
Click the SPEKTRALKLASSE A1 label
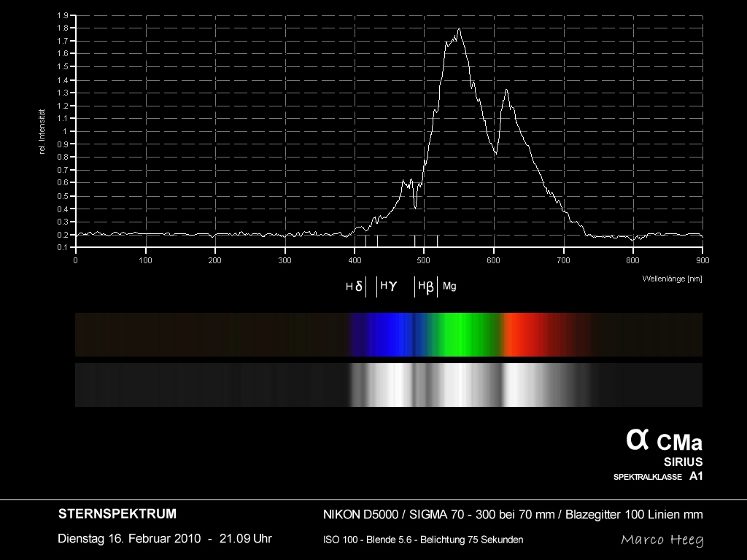(658, 477)
